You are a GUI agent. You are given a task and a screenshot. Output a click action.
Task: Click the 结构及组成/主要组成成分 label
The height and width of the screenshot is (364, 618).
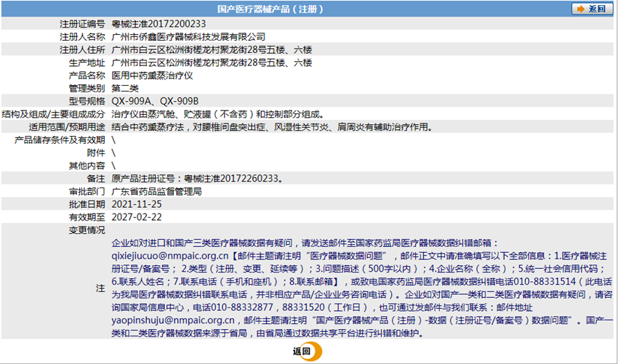(54, 114)
